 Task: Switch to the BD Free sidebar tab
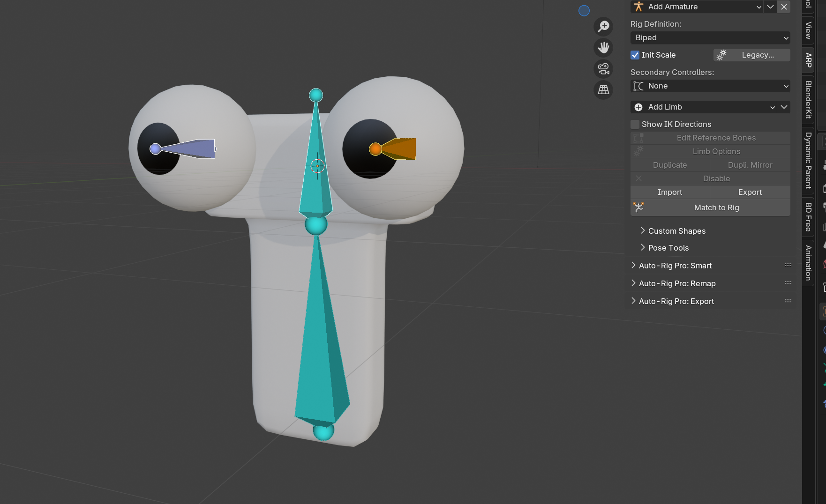point(808,217)
